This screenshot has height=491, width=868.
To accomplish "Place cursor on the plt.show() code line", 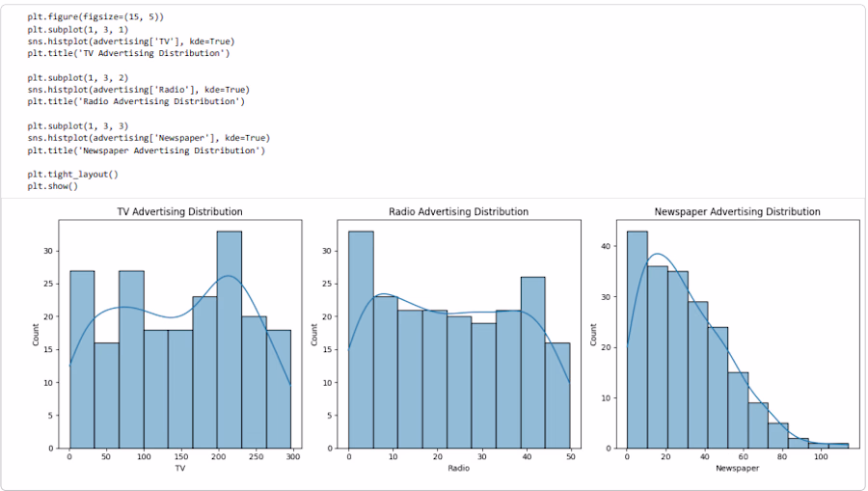I will click(x=52, y=186).
